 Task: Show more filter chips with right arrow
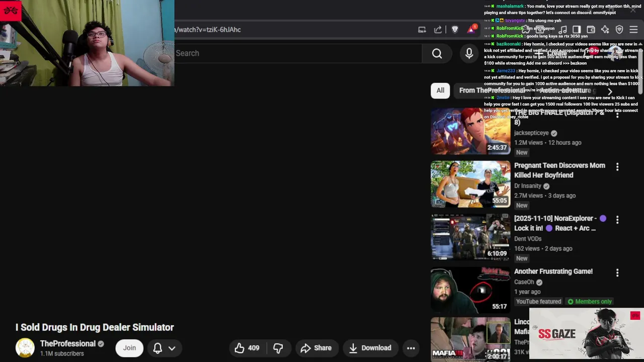coord(610,92)
